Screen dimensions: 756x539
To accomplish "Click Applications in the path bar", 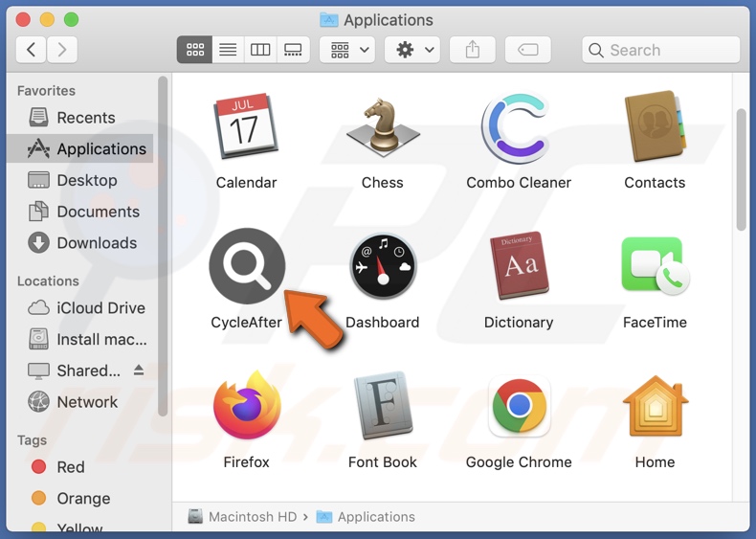I will [366, 517].
